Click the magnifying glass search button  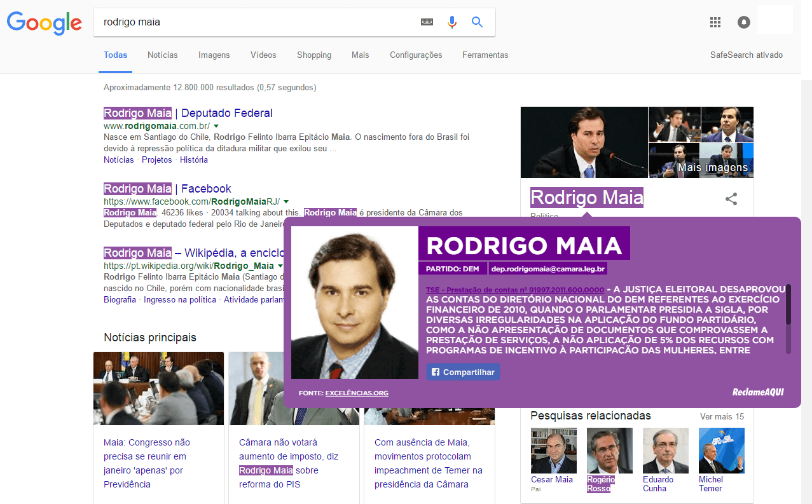[477, 22]
